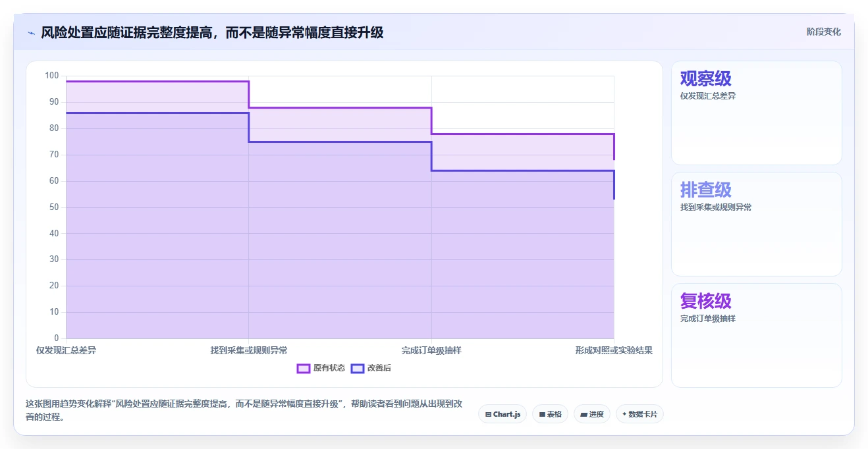Image resolution: width=868 pixels, height=449 pixels.
Task: Click the 阶段变化 label in header
Action: click(823, 32)
